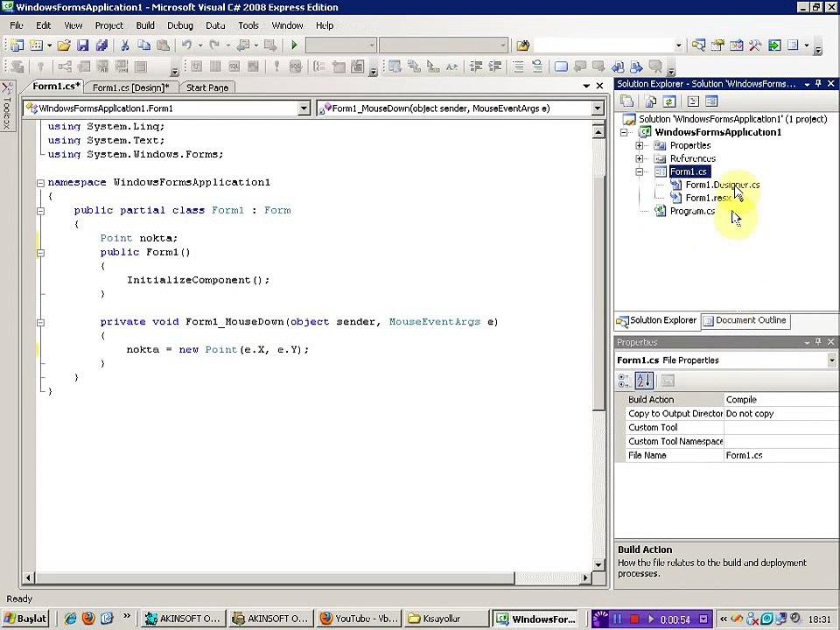Viewport: 840px width, 630px height.
Task: Open the Form1_MouseDown member selector dropdown
Action: tap(598, 108)
